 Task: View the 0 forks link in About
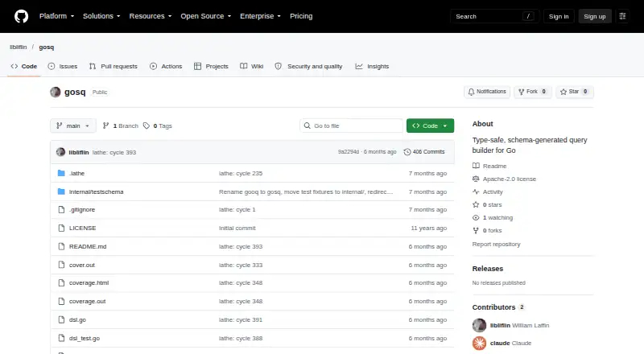(x=487, y=230)
